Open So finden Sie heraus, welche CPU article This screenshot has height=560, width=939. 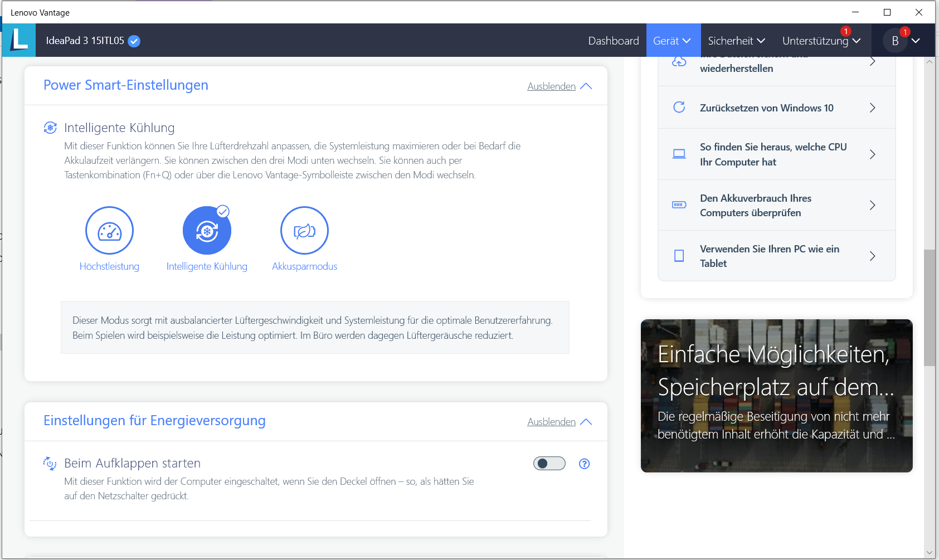[777, 154]
